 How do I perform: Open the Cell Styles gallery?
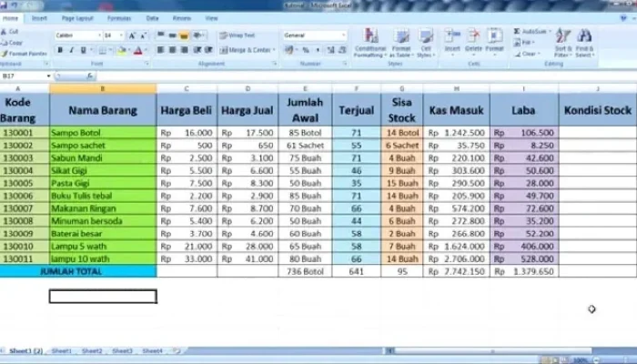pos(426,43)
